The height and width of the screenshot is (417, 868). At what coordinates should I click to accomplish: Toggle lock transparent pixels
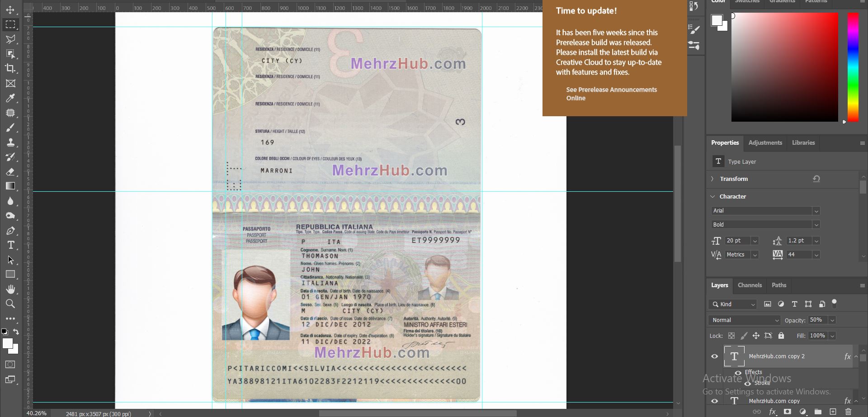click(731, 336)
